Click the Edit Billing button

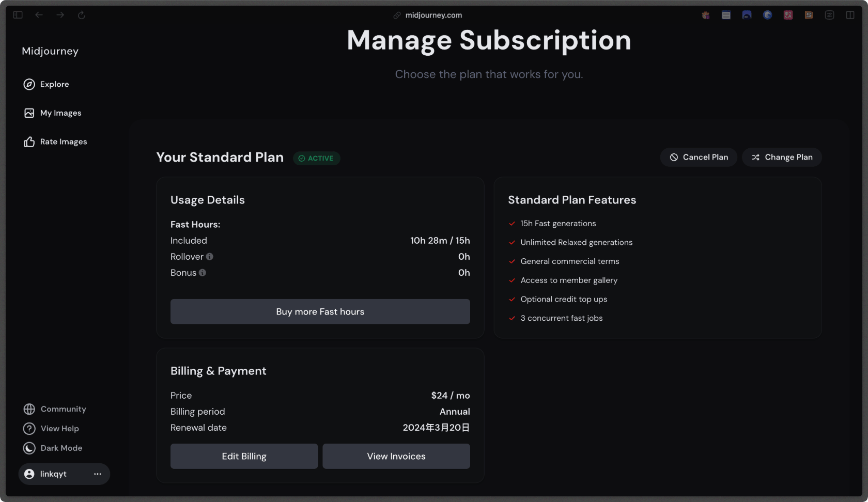(x=244, y=457)
